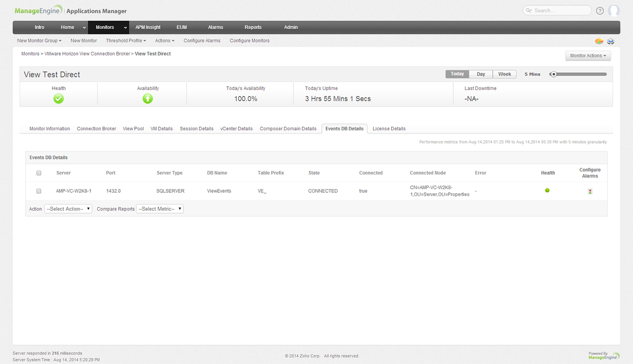Sort table by Server column header
Screen dimensions: 633x364
click(x=63, y=173)
